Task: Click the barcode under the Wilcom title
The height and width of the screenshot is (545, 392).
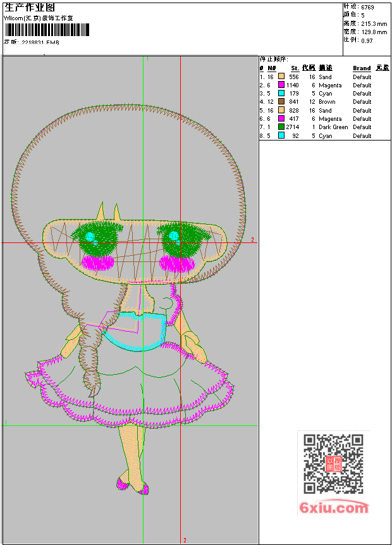Action: point(47,30)
